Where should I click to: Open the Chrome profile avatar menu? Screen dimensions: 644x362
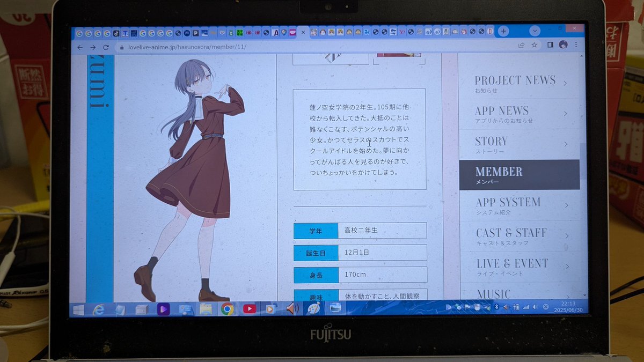(563, 45)
